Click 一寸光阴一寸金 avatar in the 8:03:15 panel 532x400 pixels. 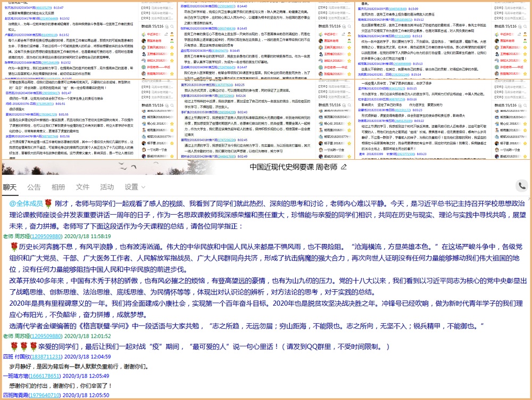(497, 150)
